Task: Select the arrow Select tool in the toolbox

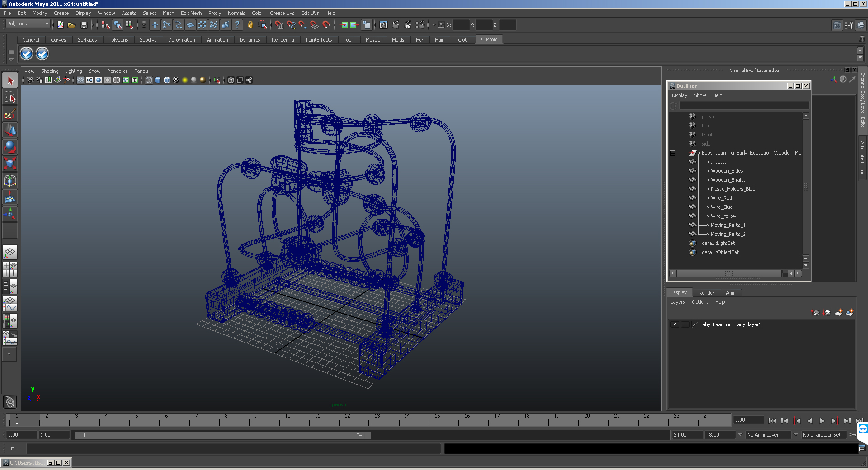Action: coord(10,80)
